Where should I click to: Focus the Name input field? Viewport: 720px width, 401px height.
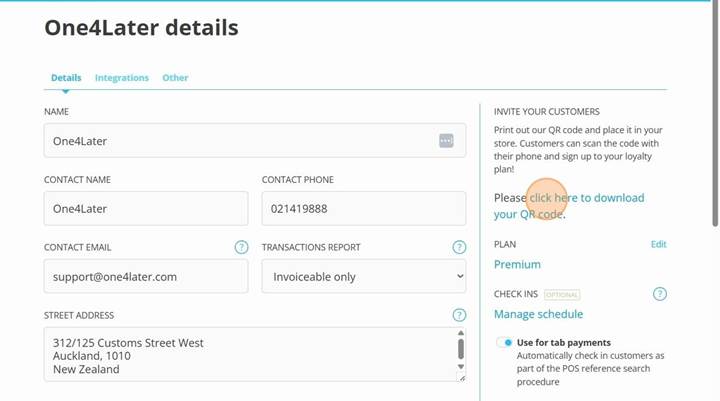(x=255, y=141)
